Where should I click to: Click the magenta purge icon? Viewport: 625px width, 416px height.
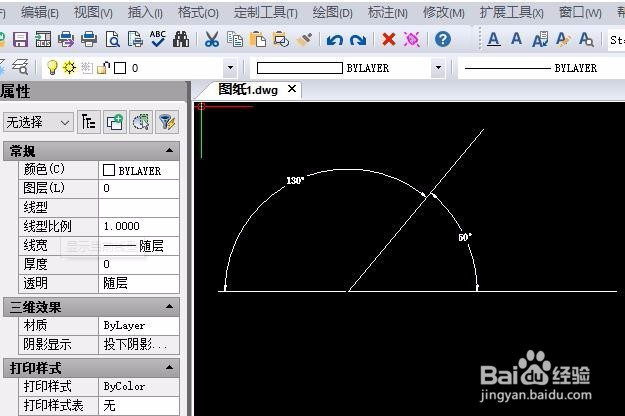412,39
